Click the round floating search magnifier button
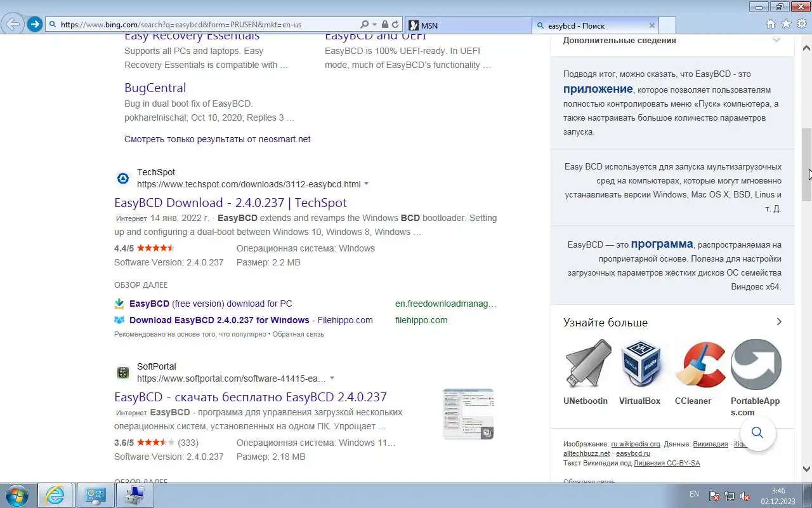812x508 pixels. (x=757, y=433)
